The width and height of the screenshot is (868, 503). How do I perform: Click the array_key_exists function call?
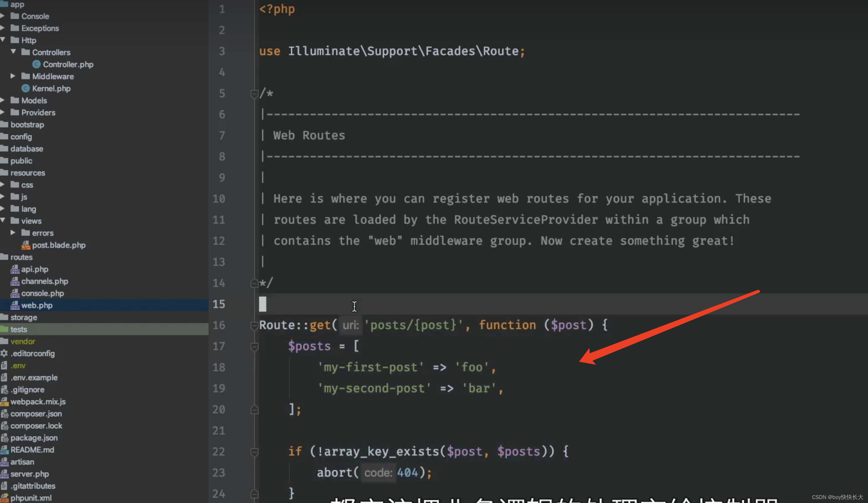(381, 451)
